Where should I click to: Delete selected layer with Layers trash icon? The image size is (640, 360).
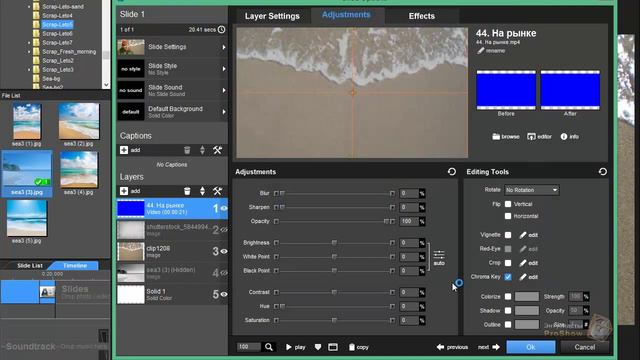(187, 191)
